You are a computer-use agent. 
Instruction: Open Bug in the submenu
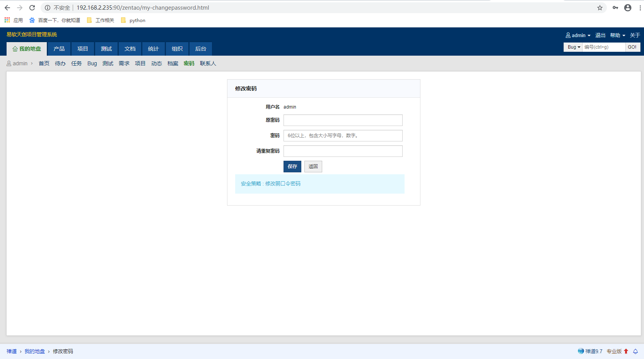point(92,63)
